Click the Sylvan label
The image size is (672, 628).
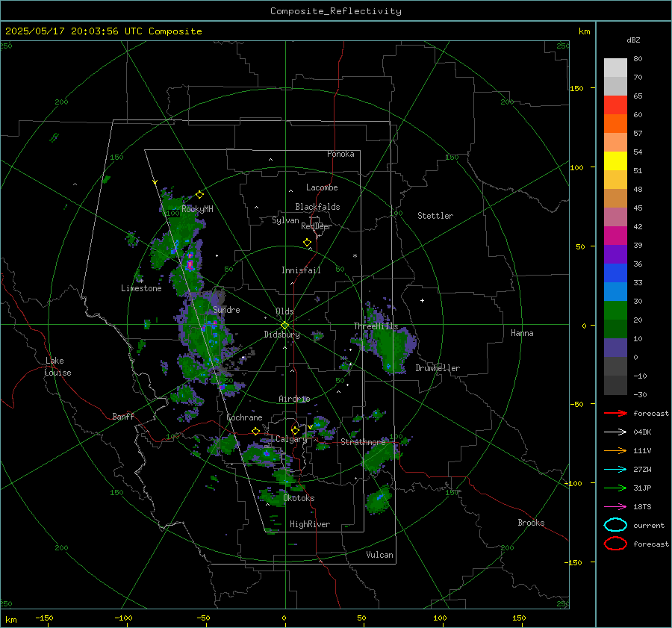click(285, 220)
